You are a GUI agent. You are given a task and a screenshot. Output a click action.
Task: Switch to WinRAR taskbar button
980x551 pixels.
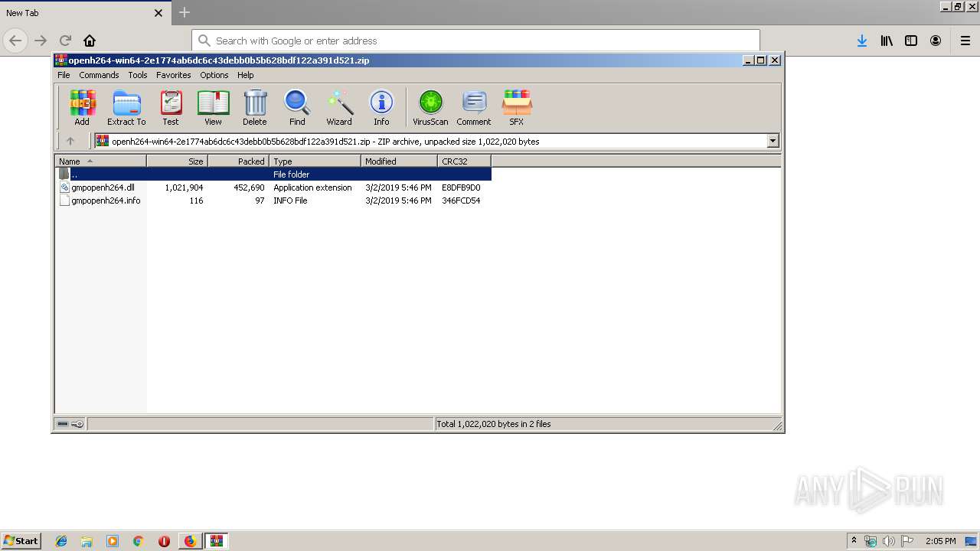click(216, 541)
